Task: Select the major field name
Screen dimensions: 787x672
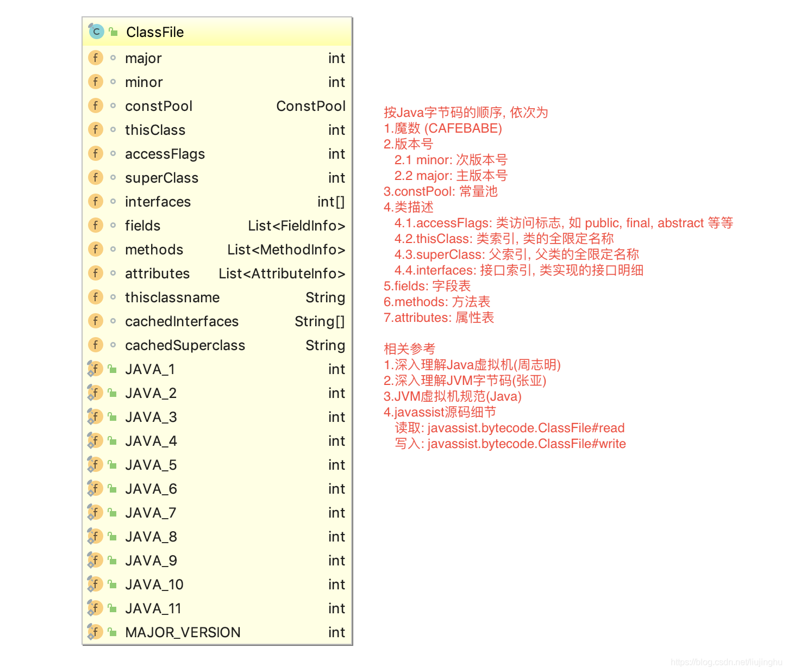Action: click(143, 58)
